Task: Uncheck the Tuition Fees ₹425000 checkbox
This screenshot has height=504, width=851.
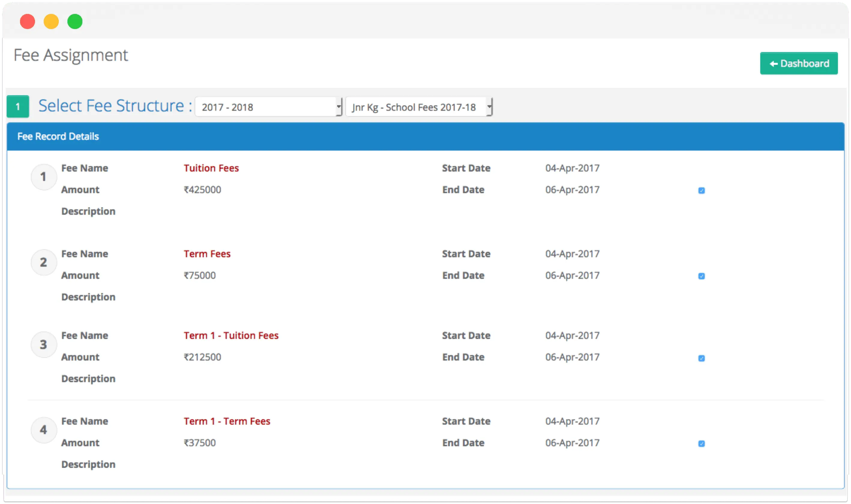Action: [702, 190]
